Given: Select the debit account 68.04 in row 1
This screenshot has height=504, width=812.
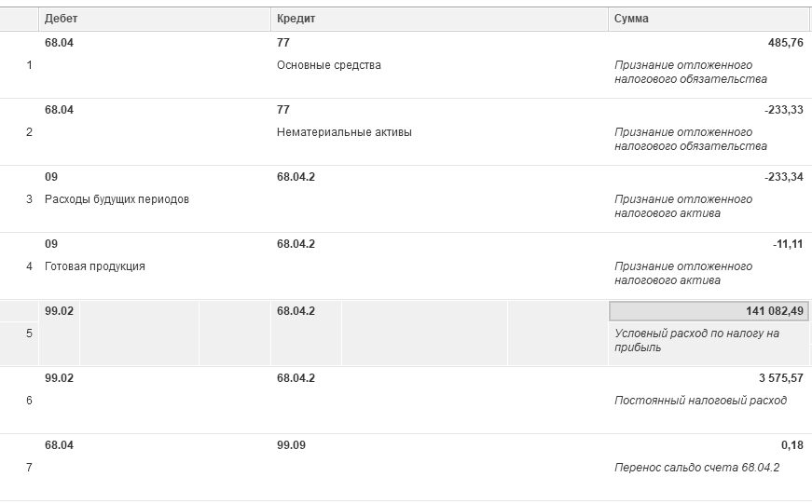Looking at the screenshot, I should (59, 43).
